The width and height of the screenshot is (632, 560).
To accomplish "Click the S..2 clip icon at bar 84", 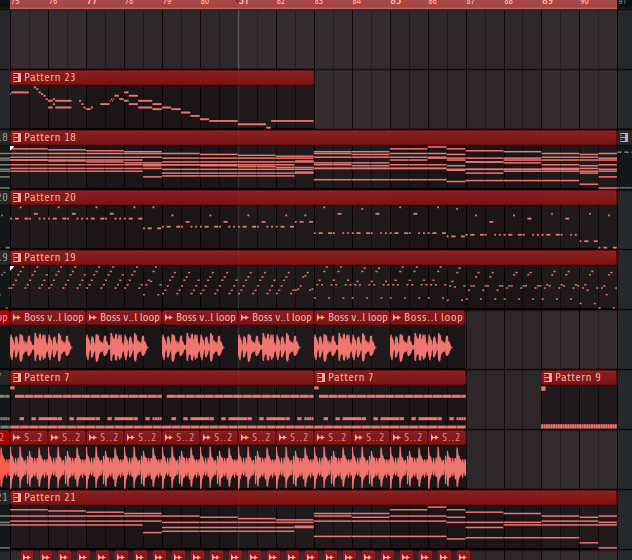I will click(x=358, y=437).
